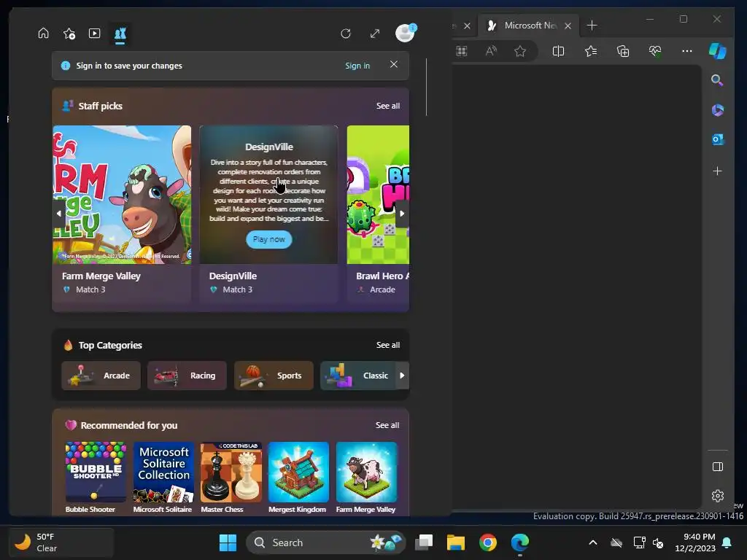The width and height of the screenshot is (747, 560).
Task: Click Farm Merge Valley title text
Action: (x=101, y=276)
